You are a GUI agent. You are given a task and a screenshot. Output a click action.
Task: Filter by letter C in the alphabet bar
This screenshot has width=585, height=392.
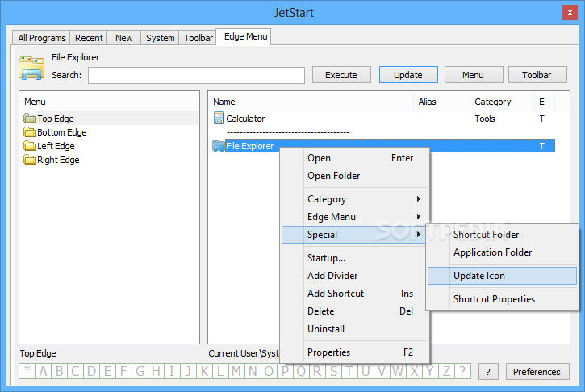tap(75, 371)
